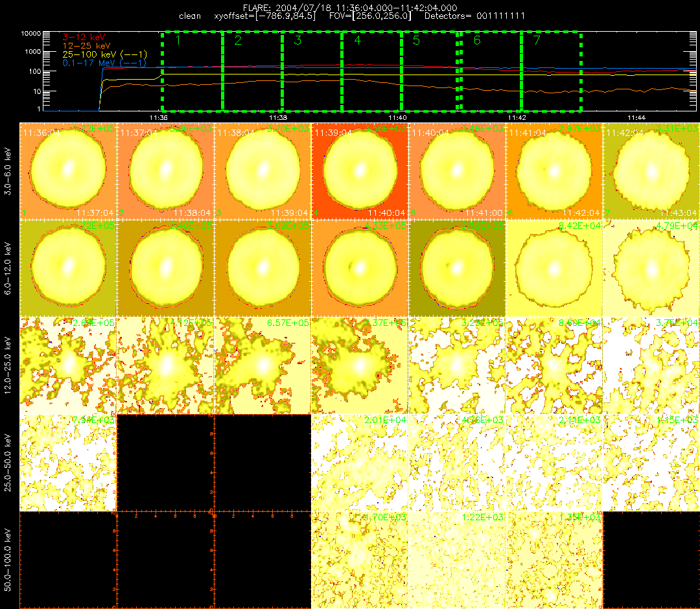The height and width of the screenshot is (609, 700).
Task: Click the 12.0-25.0 keV row label
Action: (x=8, y=365)
